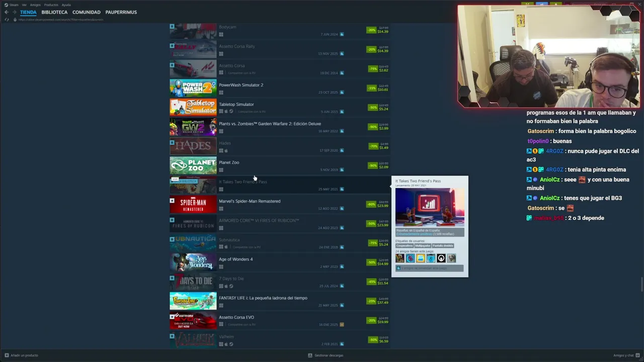This screenshot has height=362, width=644.
Task: Click the Añadir un producto plus icon
Action: [x=7, y=355]
